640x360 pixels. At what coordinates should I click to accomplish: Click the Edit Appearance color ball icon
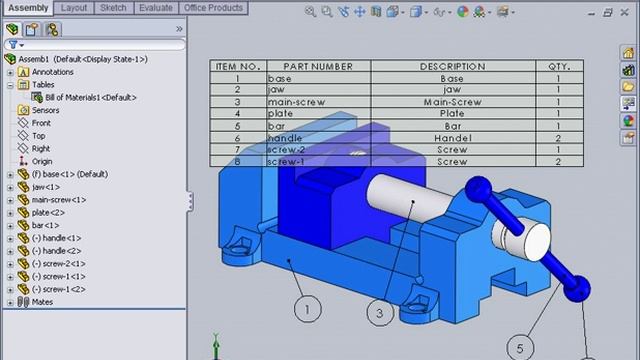point(463,12)
